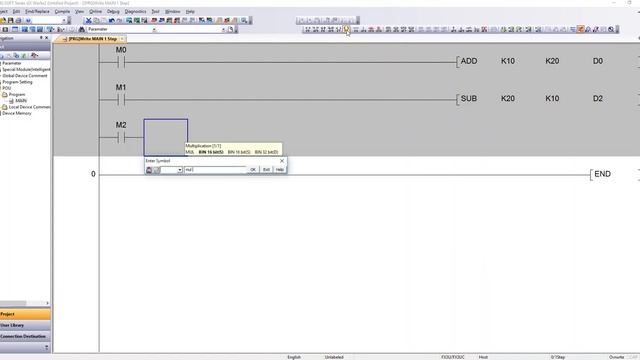This screenshot has width=640, height=360.
Task: Open the Online menu
Action: pos(96,11)
